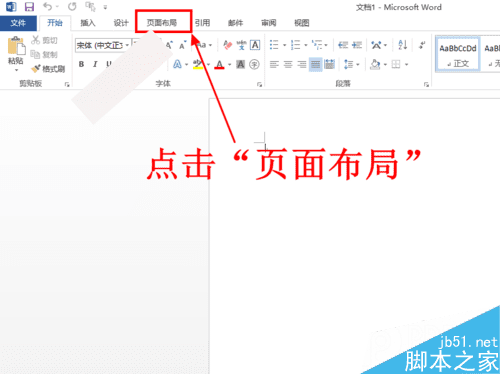Toggle justify alignment (highlighted)
The height and width of the screenshot is (374, 500).
315,64
